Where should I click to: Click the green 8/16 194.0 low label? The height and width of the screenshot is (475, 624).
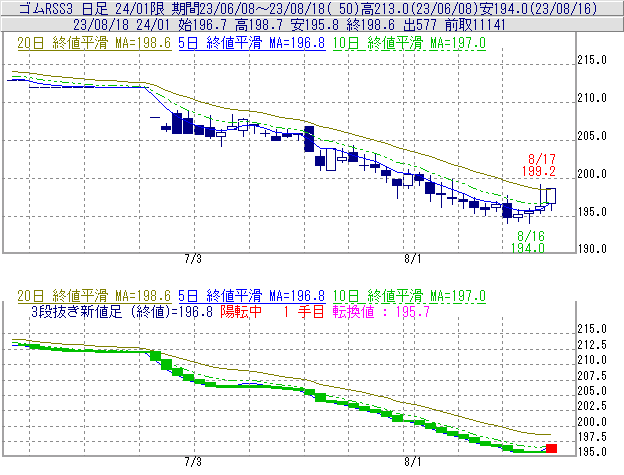tap(528, 242)
